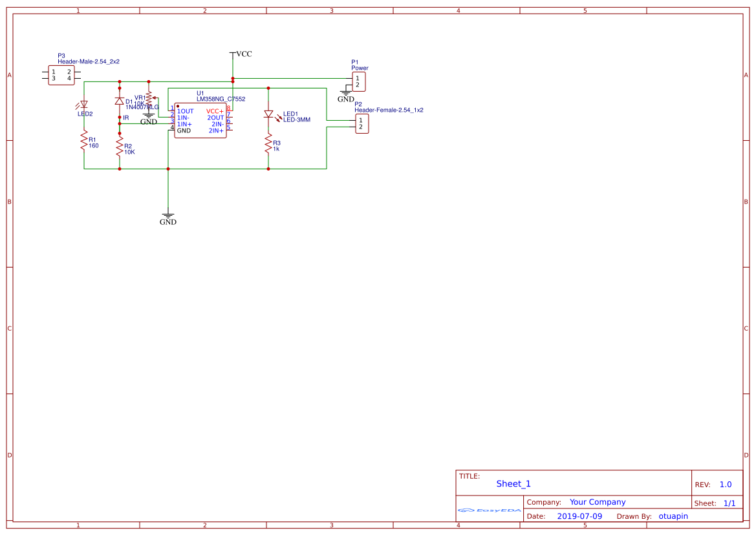Select the Sheet_1 title text
The image size is (756, 535).
pos(512,483)
